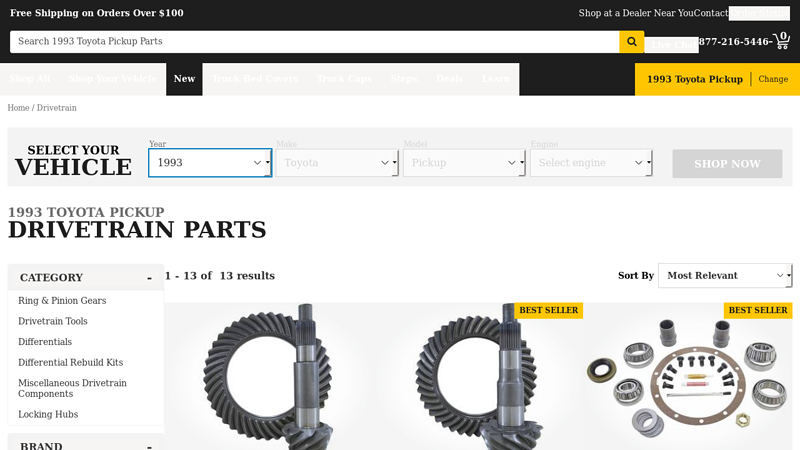800x450 pixels.
Task: Click the Contact link in header
Action: tap(711, 13)
